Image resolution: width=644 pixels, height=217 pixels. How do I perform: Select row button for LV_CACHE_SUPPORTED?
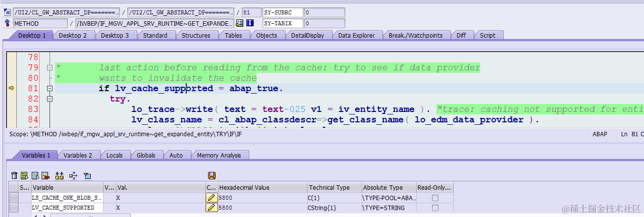tap(14, 208)
